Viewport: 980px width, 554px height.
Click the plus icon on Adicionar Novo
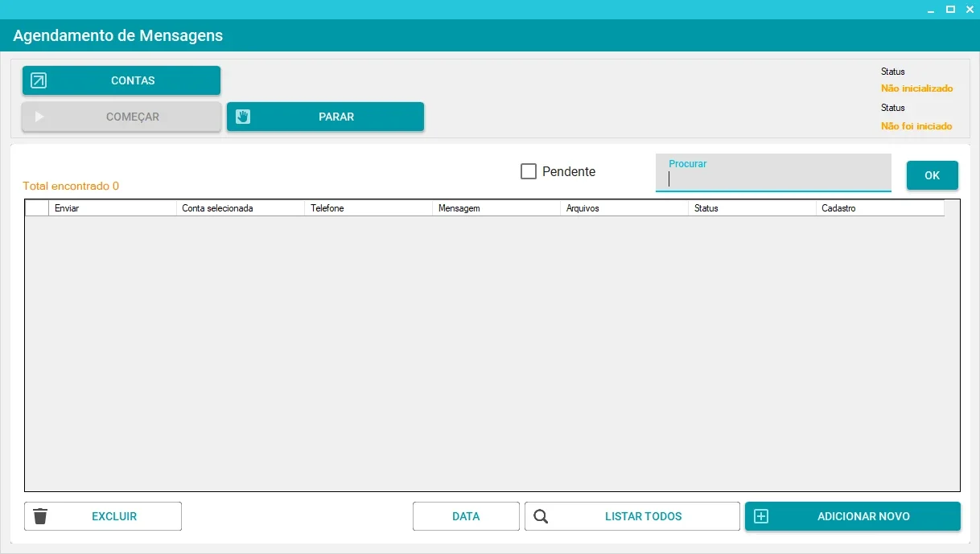coord(761,516)
